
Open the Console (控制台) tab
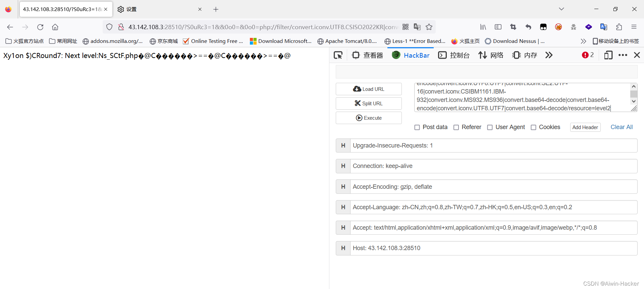[x=454, y=55]
